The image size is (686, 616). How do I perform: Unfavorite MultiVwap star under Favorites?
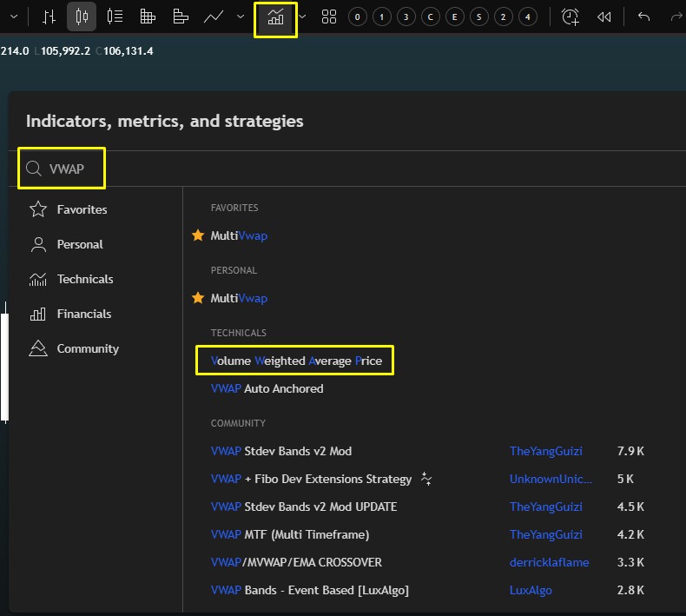198,235
